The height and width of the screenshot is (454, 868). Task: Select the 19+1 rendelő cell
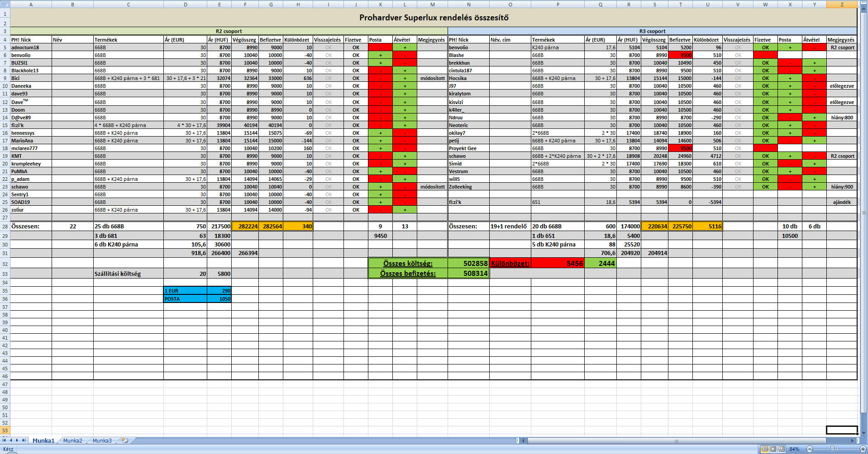(x=510, y=226)
